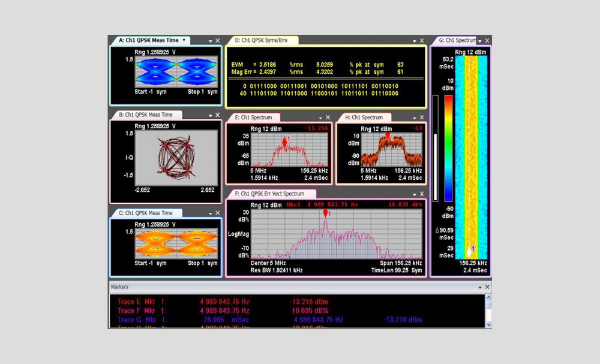Close the D: Ch1 QPSK Syms/Errs panel
The image size is (600, 364).
tap(422, 41)
